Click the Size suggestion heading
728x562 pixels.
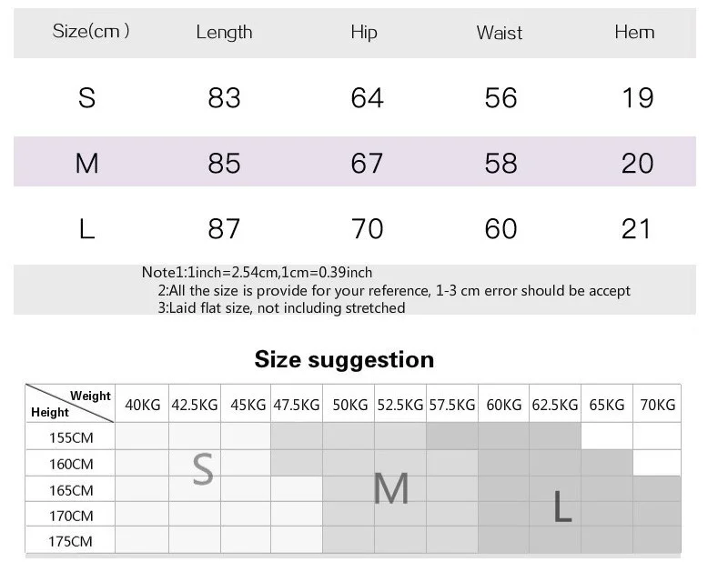(344, 359)
